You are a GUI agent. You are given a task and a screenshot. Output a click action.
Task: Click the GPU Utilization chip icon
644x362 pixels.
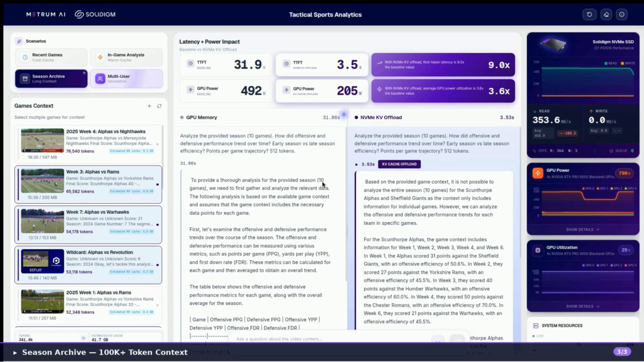[538, 250]
